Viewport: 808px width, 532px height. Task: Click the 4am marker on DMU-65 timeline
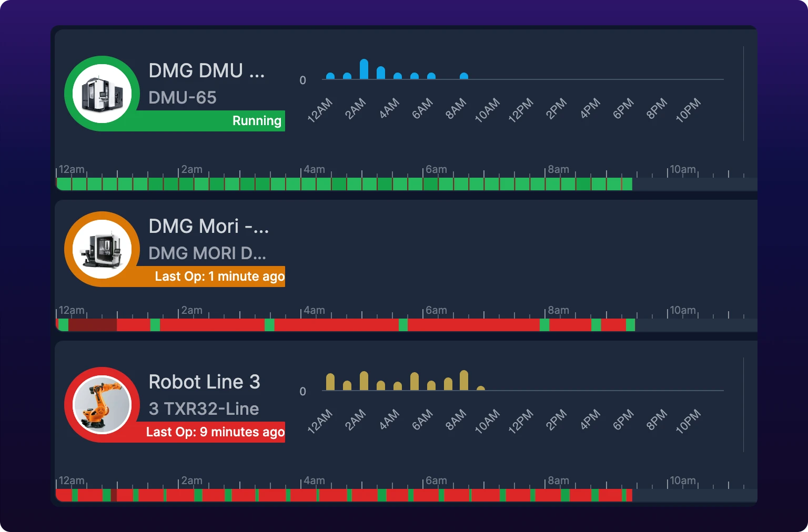[314, 169]
